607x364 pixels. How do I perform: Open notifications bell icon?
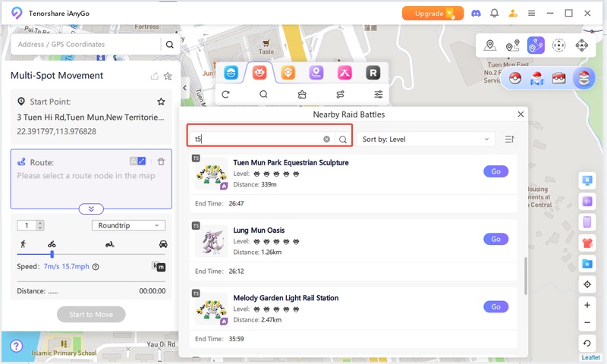(x=495, y=14)
